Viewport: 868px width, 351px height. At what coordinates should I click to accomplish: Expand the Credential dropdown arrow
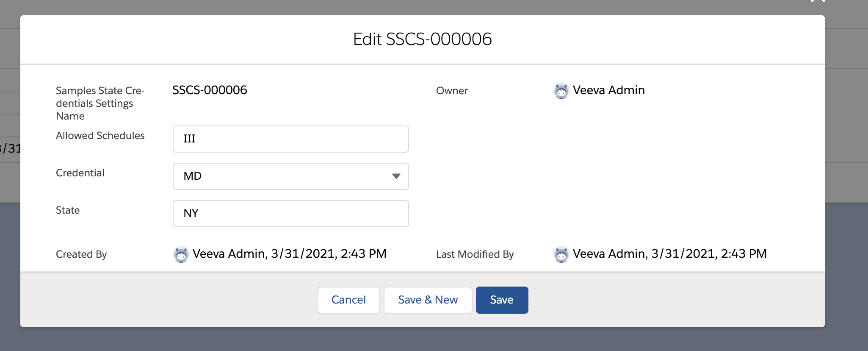pos(396,176)
